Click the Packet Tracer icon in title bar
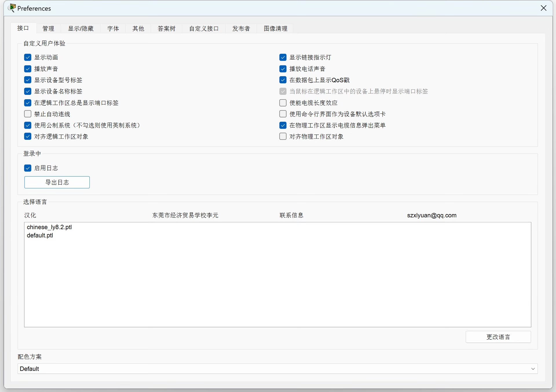The height and width of the screenshot is (392, 556). tap(12, 8)
